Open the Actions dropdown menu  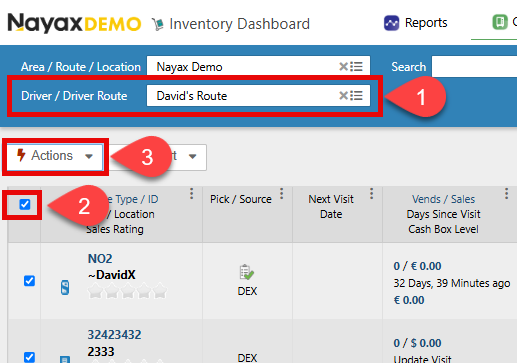coord(55,156)
